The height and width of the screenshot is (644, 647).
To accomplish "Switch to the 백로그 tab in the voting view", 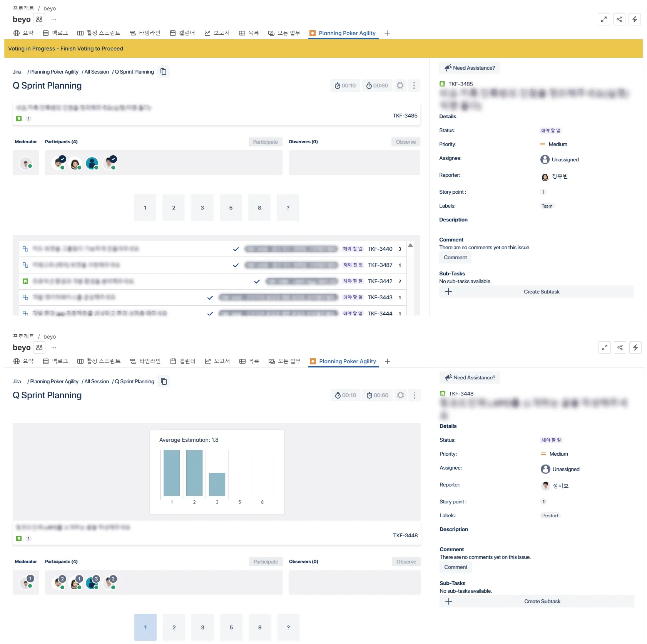I will [55, 33].
